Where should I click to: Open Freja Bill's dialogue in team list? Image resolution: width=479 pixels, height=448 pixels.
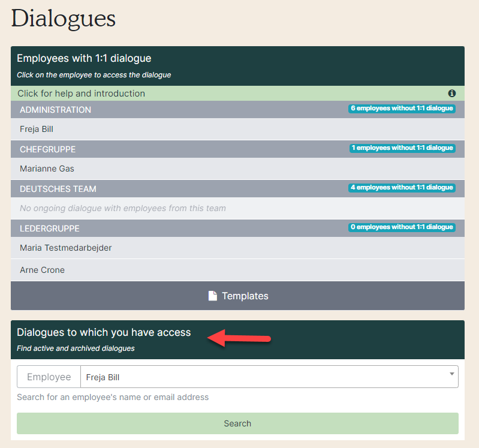[37, 129]
